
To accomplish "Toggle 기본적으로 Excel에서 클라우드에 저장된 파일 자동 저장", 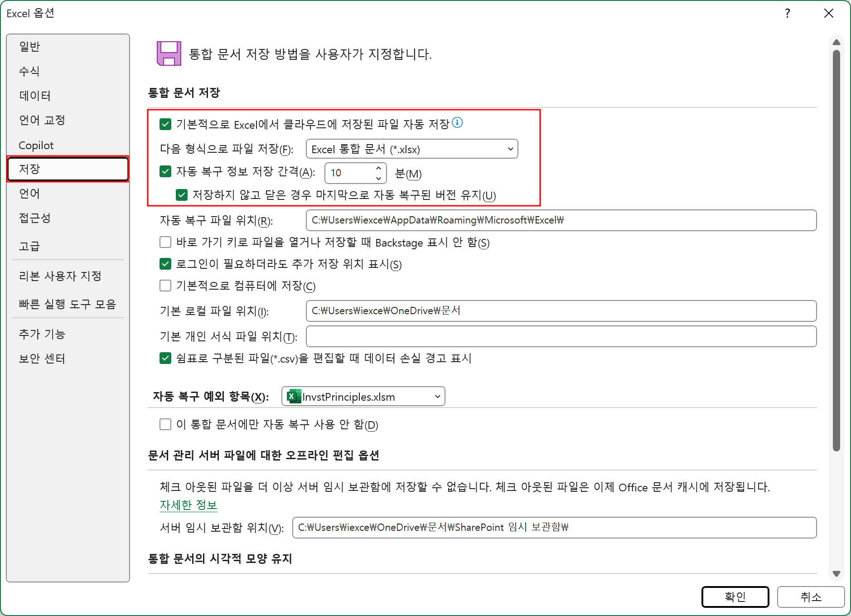I will [165, 124].
